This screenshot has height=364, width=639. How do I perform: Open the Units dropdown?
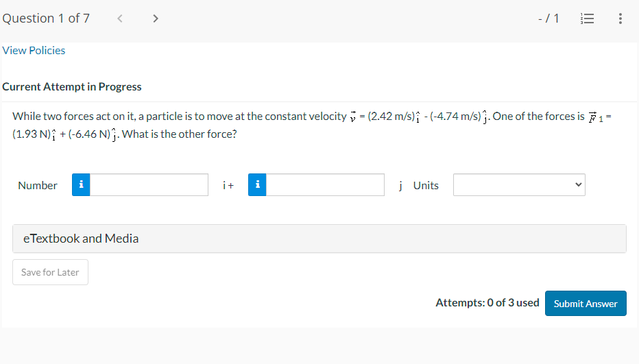[519, 184]
